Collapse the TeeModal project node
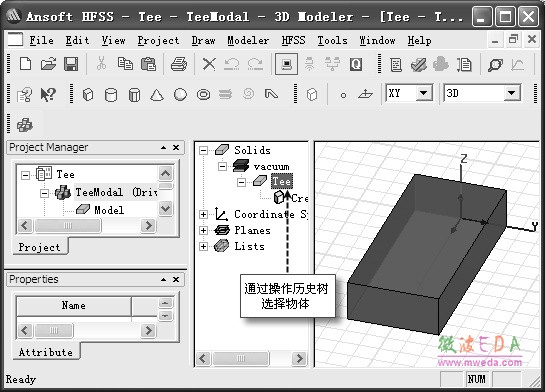 44,193
